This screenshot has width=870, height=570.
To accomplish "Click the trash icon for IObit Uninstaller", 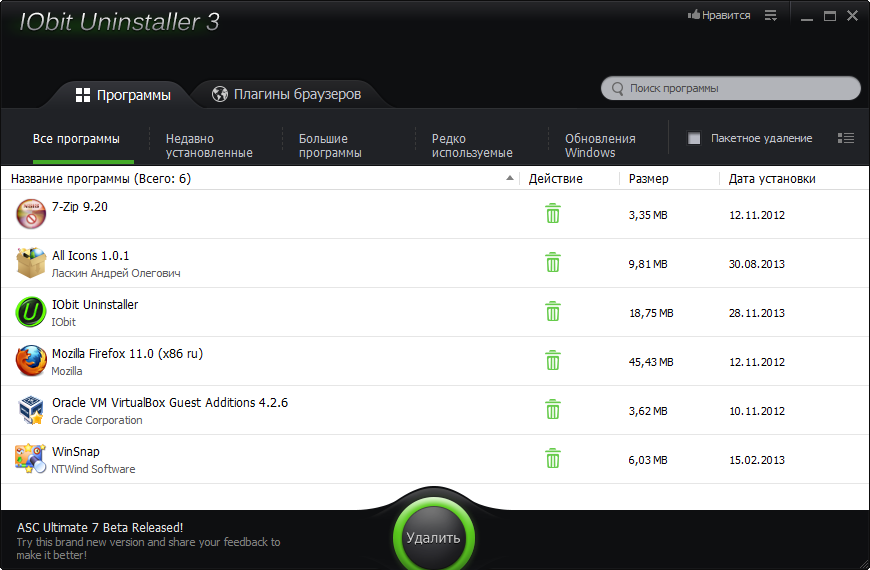I will tap(553, 311).
